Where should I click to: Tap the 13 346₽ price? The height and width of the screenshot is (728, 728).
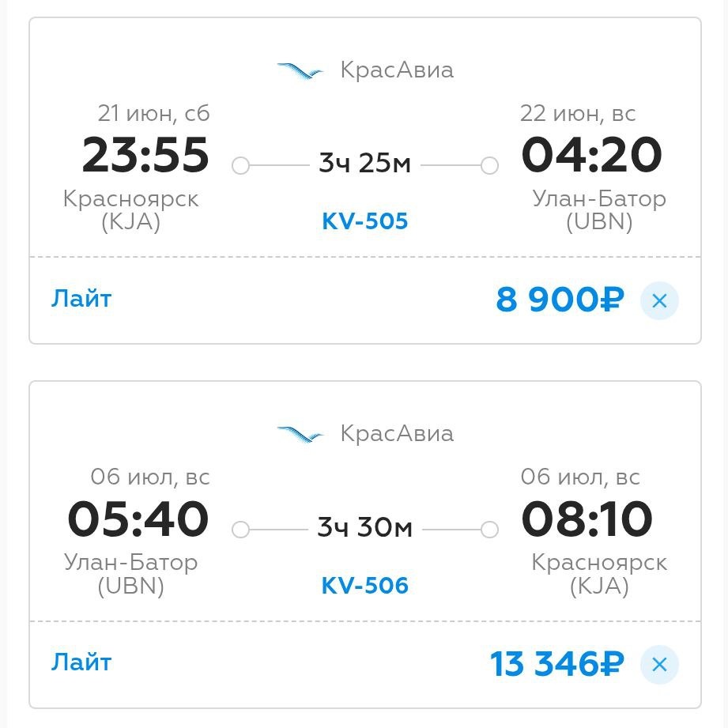tap(556, 664)
